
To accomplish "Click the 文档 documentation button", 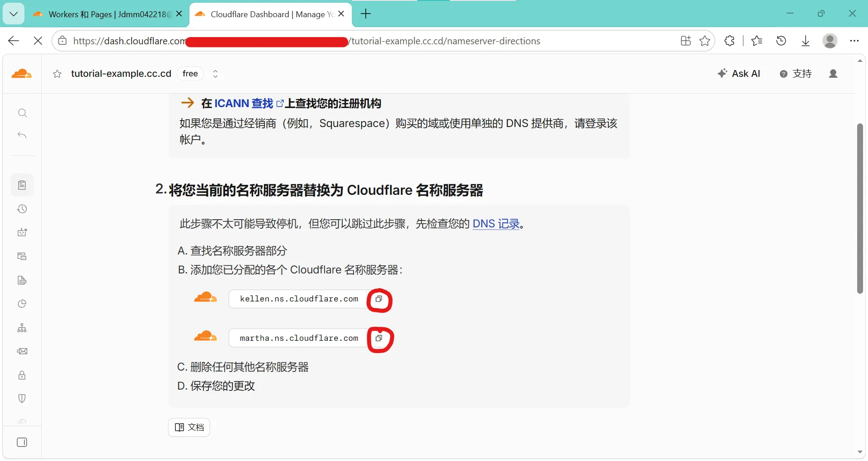I will click(189, 427).
